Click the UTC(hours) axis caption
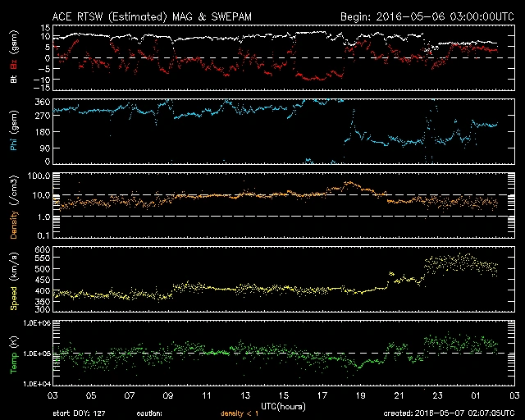This screenshot has width=525, height=420. tap(283, 404)
